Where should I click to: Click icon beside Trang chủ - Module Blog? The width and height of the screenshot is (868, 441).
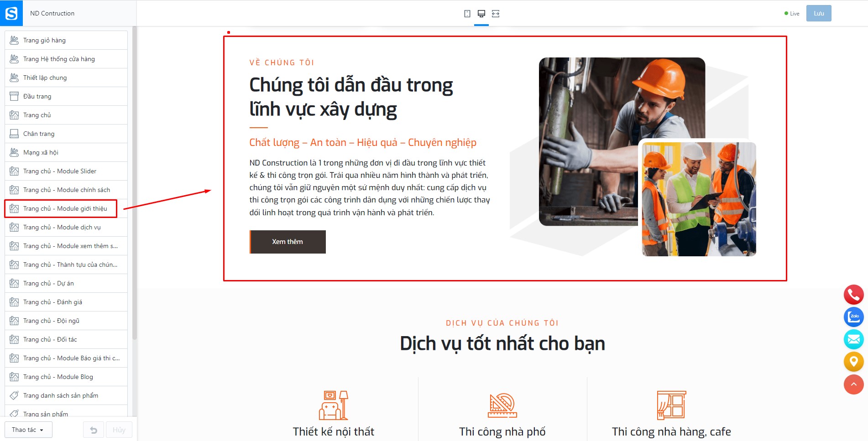[14, 377]
